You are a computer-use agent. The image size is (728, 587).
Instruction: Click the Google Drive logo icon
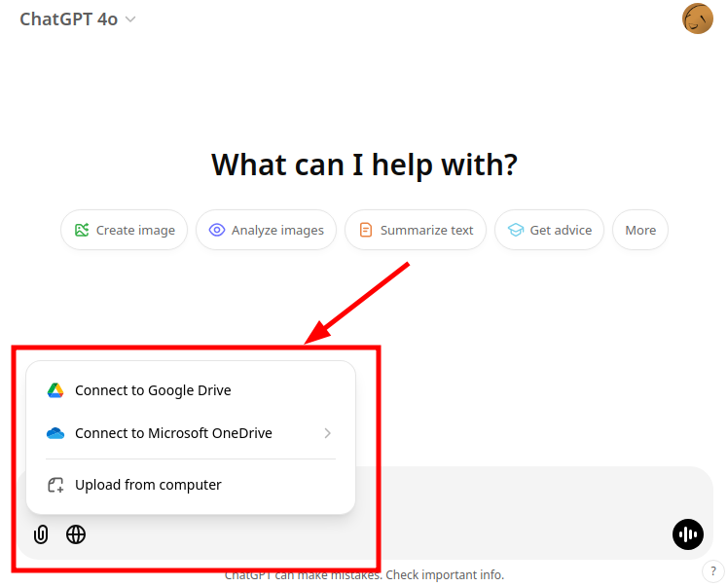[55, 390]
